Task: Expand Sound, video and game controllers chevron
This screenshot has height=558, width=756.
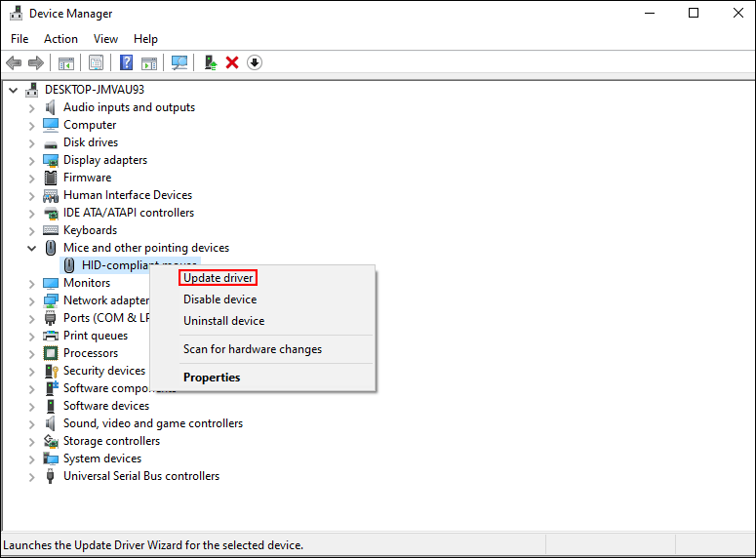Action: pos(32,424)
